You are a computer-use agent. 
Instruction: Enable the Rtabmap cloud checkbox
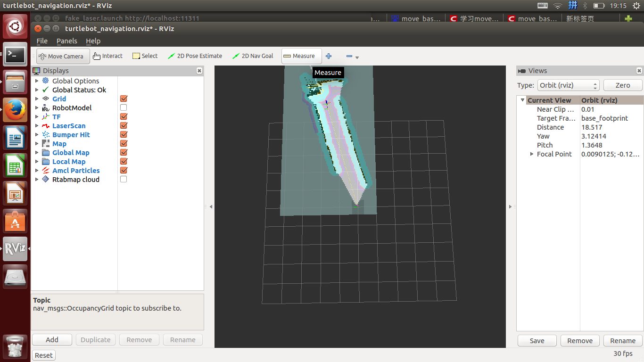coord(124,180)
